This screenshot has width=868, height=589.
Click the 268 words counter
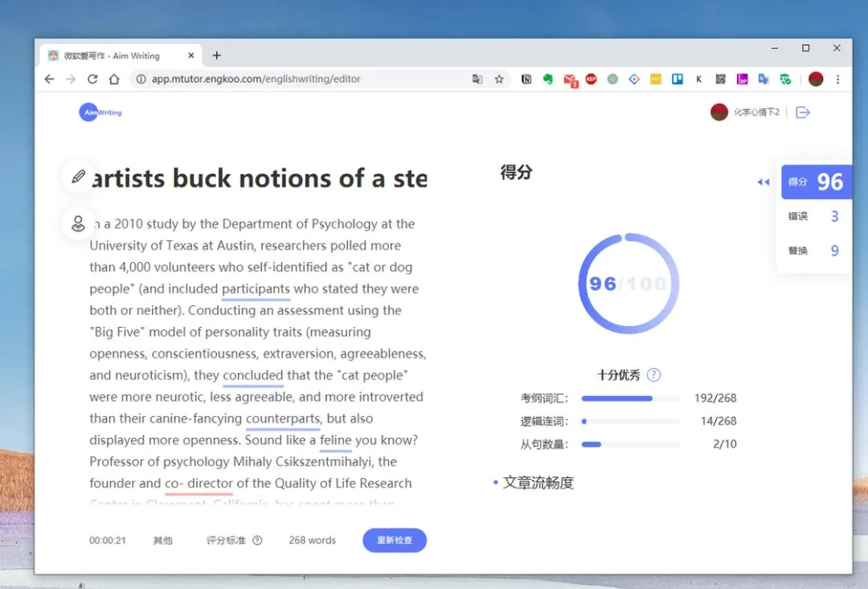[312, 540]
